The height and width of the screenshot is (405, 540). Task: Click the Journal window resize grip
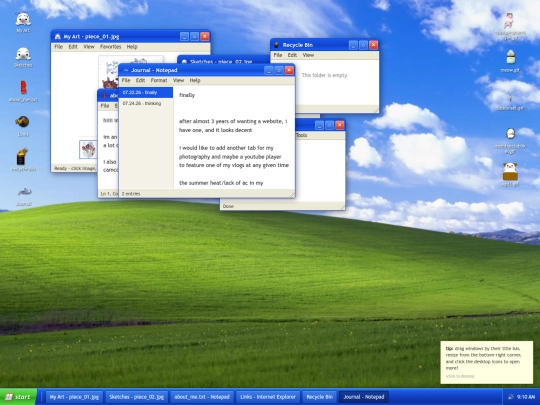[x=292, y=195]
